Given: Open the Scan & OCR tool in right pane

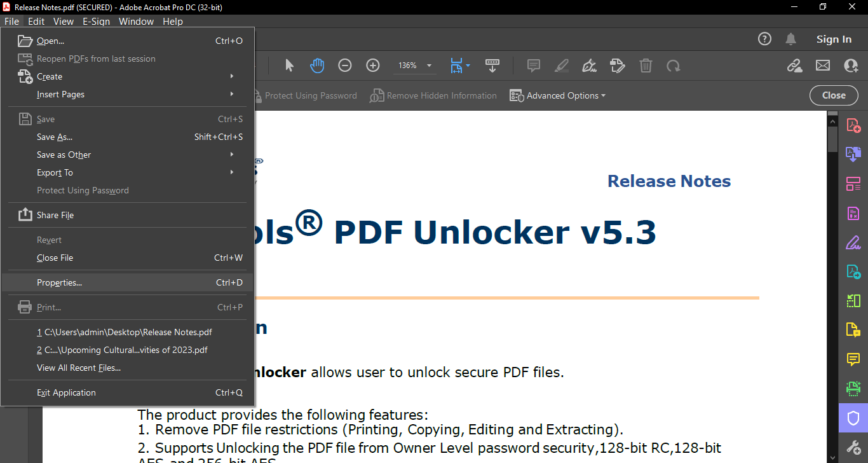Looking at the screenshot, I should point(853,389).
